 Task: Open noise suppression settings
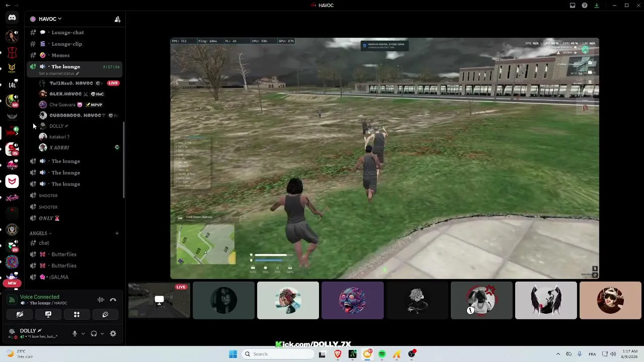[x=101, y=300]
